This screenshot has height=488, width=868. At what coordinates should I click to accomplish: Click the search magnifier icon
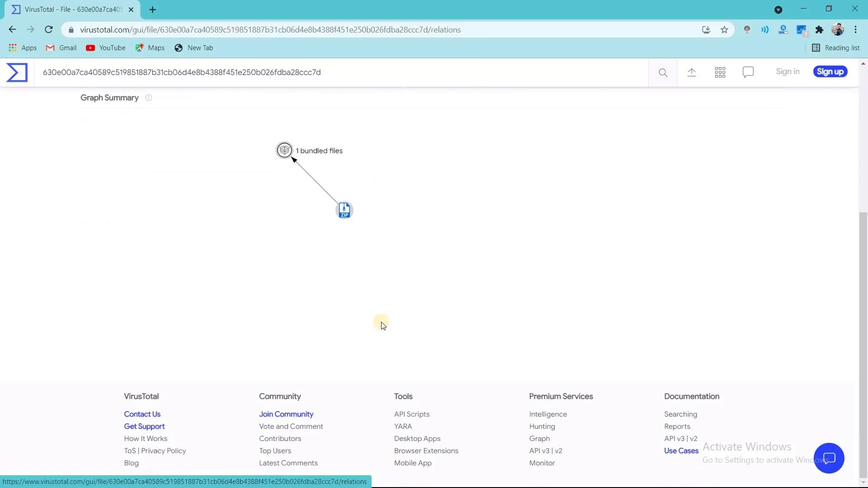pyautogui.click(x=663, y=72)
